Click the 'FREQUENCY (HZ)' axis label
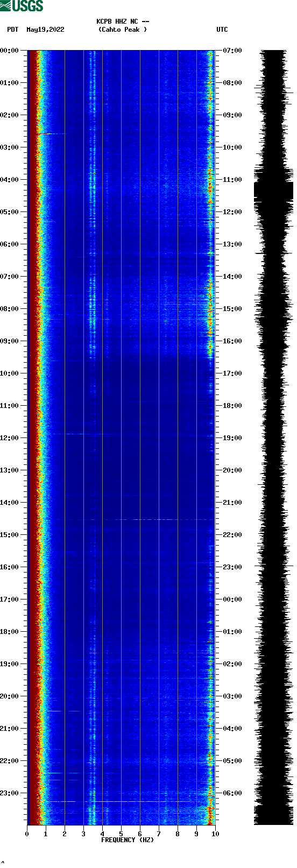Viewport: 297px width, 868px height. pyautogui.click(x=128, y=840)
